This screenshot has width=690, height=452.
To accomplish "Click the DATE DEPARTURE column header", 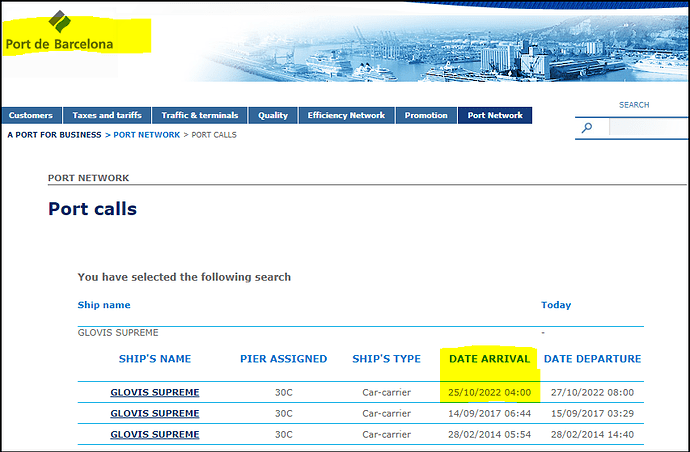I will tap(592, 359).
